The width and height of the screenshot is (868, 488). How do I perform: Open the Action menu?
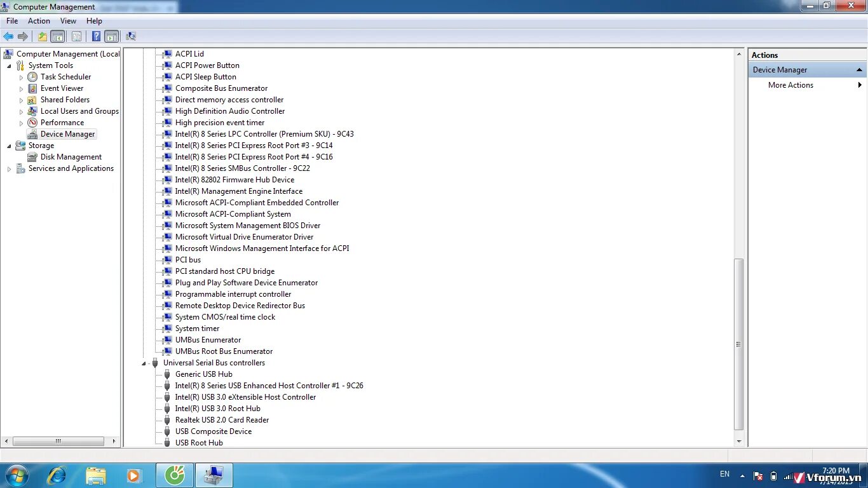[x=39, y=21]
